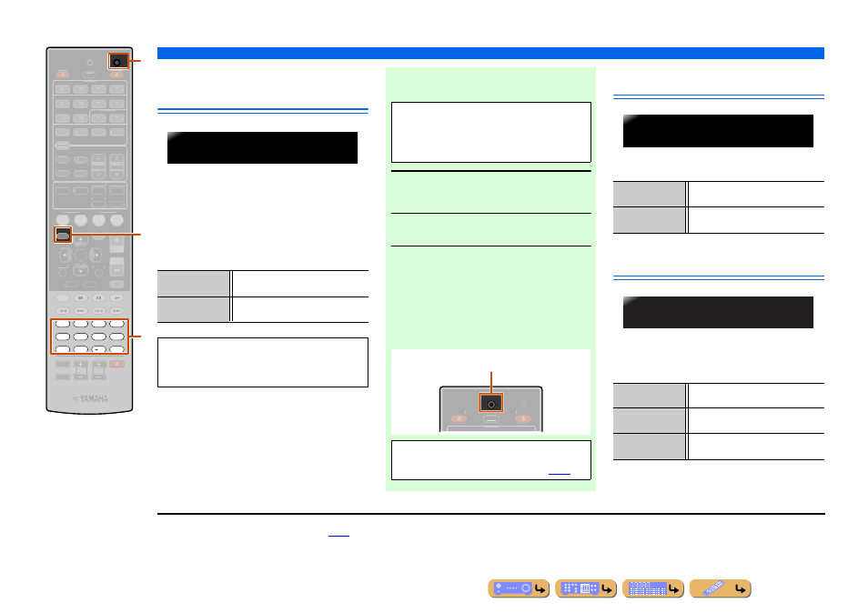Click the blue header bar at the top
This screenshot has width=868, height=613.
pos(490,53)
